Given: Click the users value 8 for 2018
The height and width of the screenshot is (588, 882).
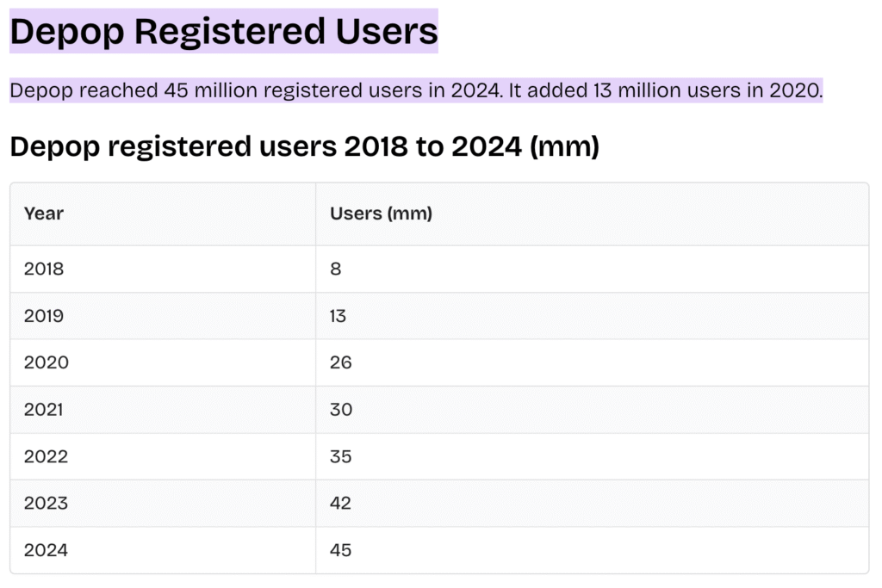Looking at the screenshot, I should click(x=336, y=269).
